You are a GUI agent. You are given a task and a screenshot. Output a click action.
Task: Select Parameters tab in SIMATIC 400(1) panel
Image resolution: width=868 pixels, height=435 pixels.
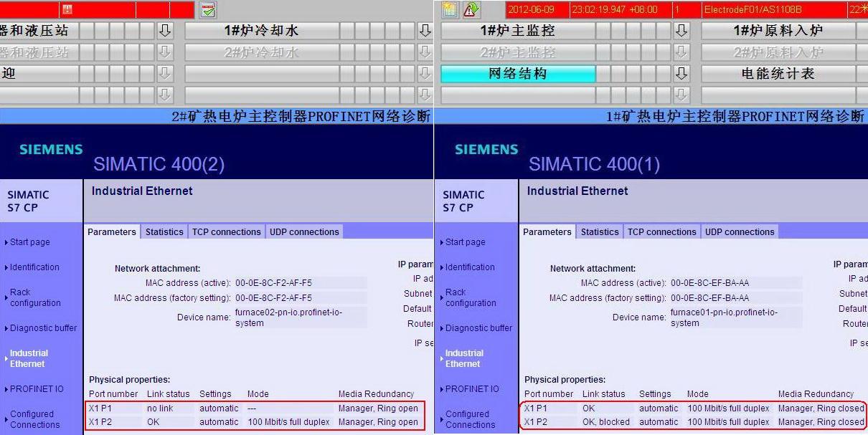click(547, 232)
